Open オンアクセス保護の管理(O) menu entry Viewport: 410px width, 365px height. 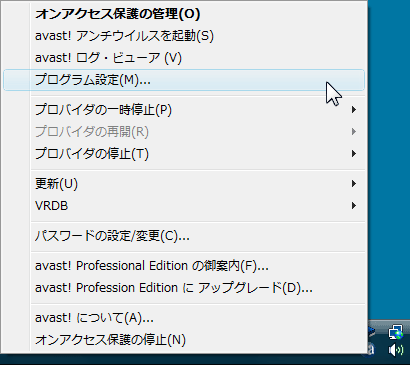click(184, 14)
